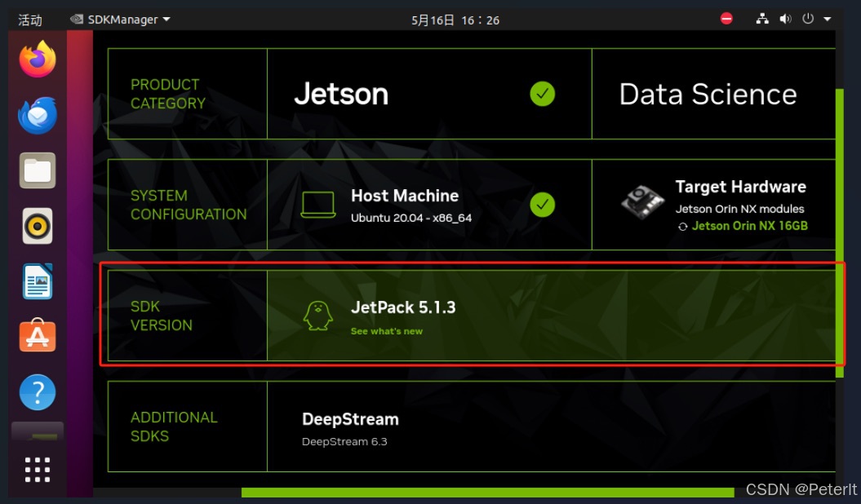
Task: Choose the Data Science product category
Action: coord(714,94)
